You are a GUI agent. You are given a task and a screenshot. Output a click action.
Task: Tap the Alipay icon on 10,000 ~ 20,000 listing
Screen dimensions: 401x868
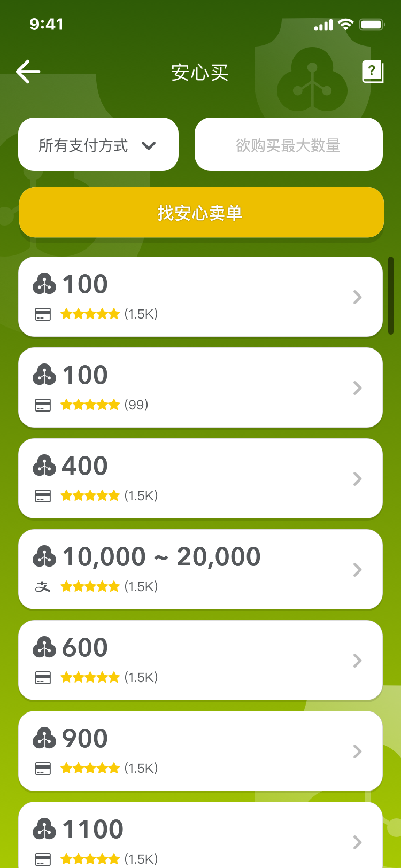pos(43,587)
